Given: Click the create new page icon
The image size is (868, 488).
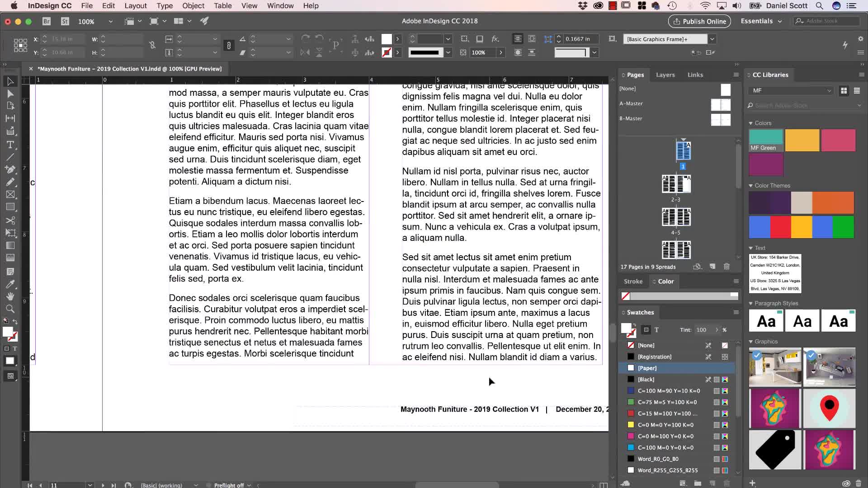Looking at the screenshot, I should tap(712, 267).
